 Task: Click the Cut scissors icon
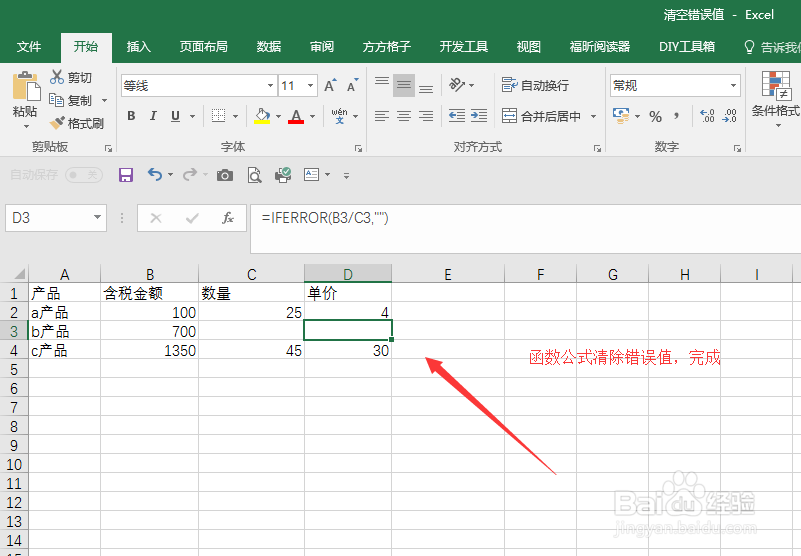[57, 77]
